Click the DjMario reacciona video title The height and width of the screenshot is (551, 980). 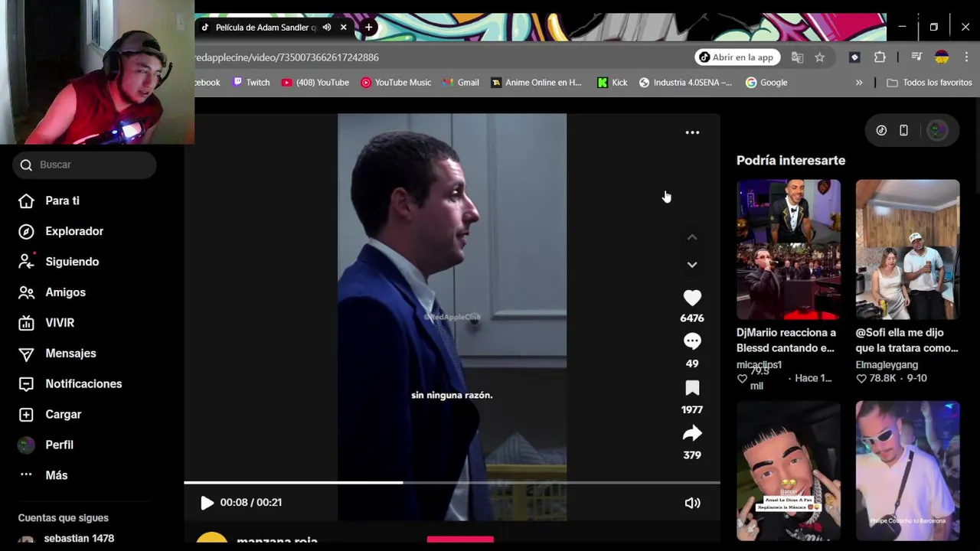click(x=786, y=341)
